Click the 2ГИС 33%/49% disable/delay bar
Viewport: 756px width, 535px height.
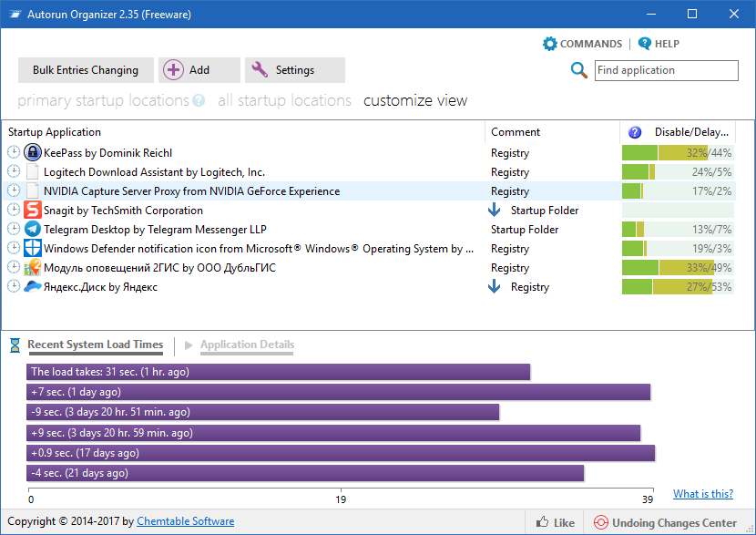(x=678, y=268)
